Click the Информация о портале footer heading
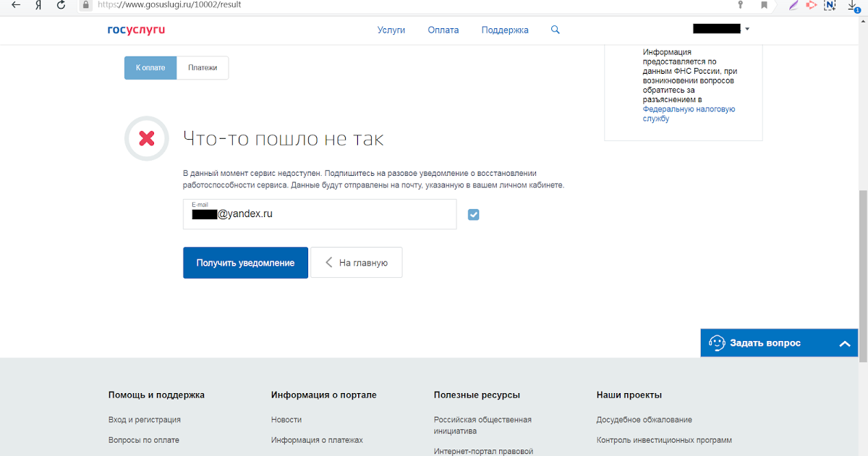This screenshot has height=456, width=868. point(324,395)
